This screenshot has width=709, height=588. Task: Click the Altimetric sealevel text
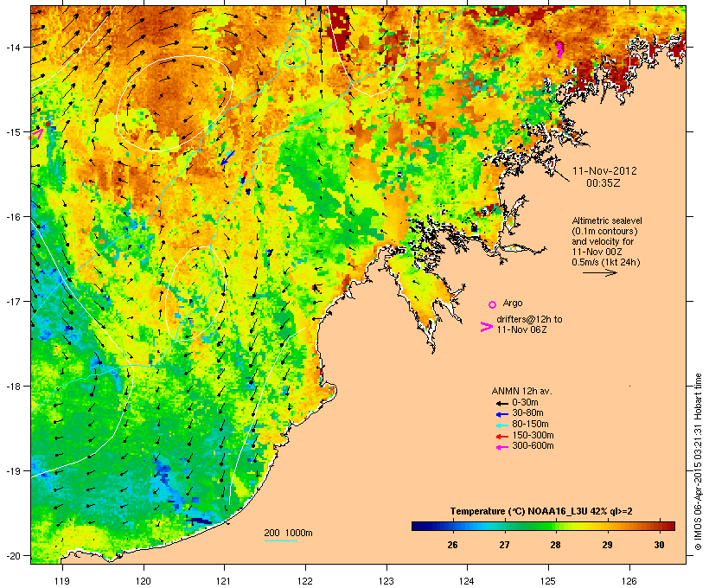pos(607,220)
